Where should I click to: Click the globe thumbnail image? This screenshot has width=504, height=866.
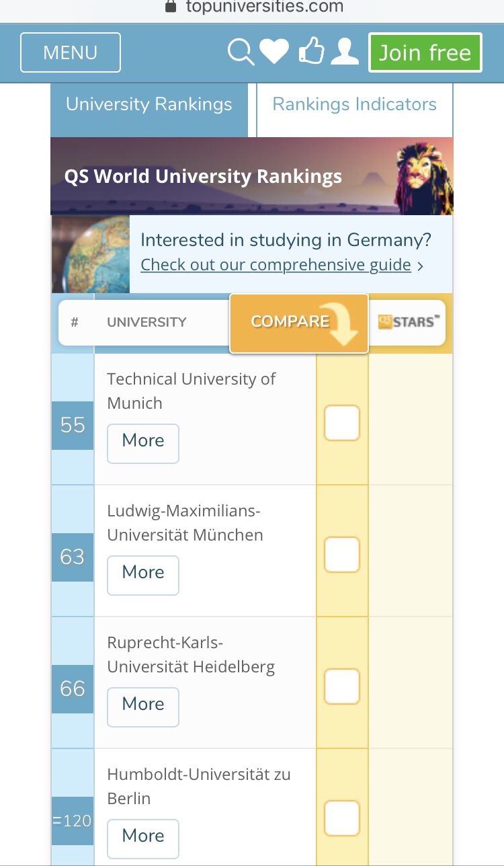[91, 254]
